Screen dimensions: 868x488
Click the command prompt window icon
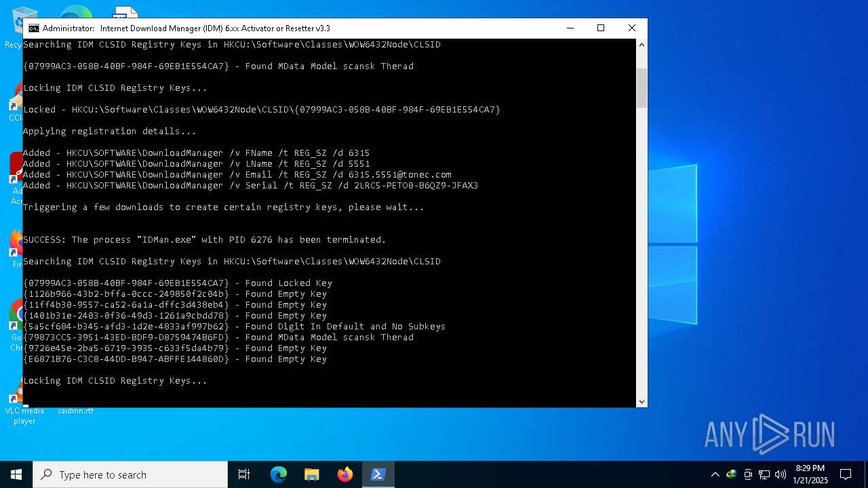[33, 28]
